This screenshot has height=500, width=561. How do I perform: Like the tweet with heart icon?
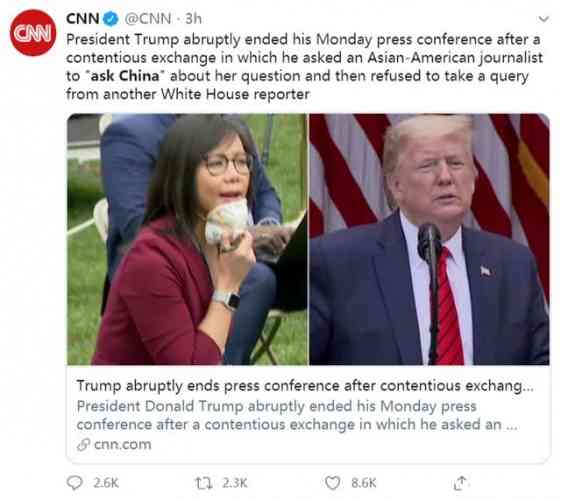332,483
